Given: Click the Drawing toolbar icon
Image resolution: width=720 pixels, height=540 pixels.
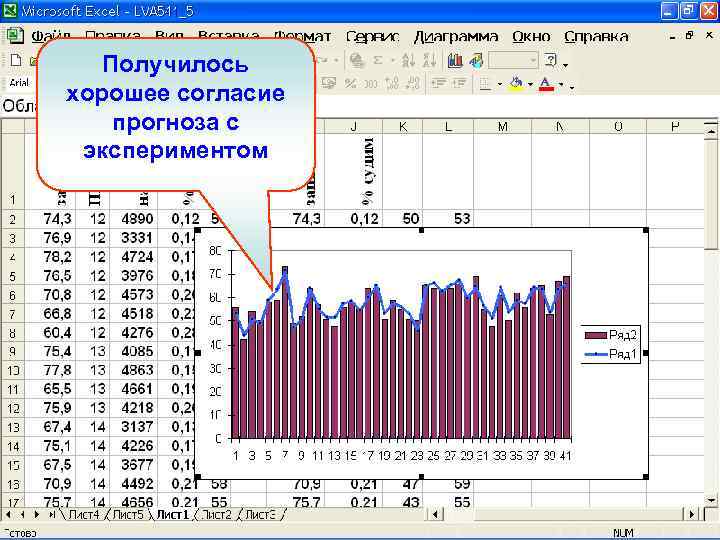Looking at the screenshot, I should [476, 60].
